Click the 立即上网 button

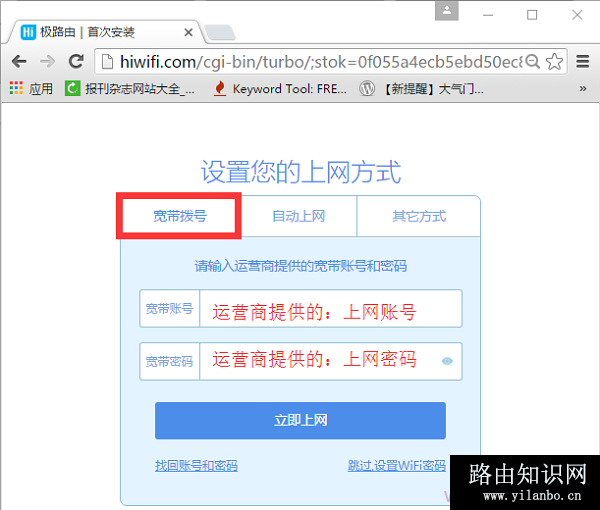[x=300, y=420]
